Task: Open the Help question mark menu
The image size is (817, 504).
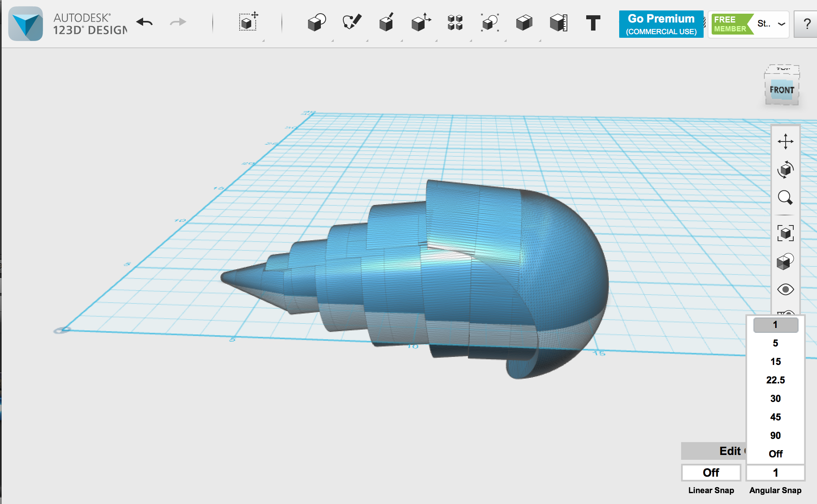Action: 806,24
